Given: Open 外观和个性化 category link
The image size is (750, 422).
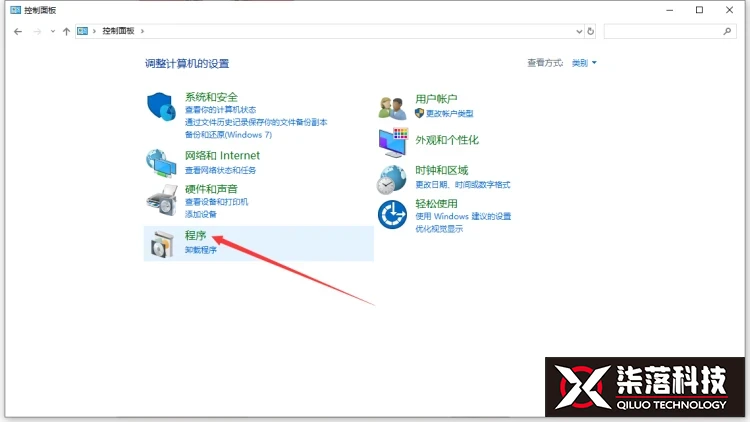Looking at the screenshot, I should (447, 140).
